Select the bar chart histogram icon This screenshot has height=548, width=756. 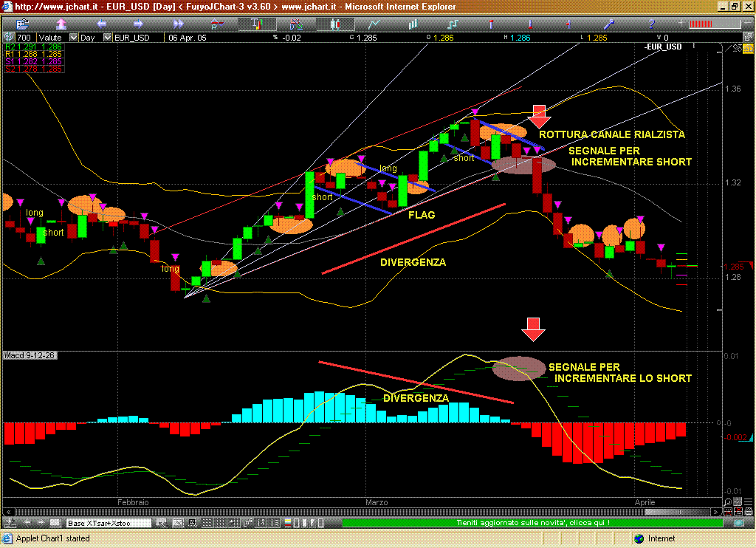413,24
